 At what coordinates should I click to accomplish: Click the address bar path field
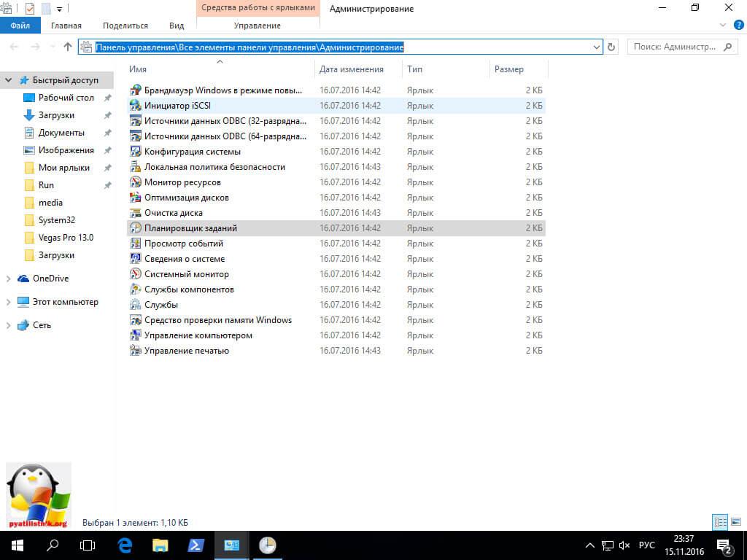tap(341, 47)
